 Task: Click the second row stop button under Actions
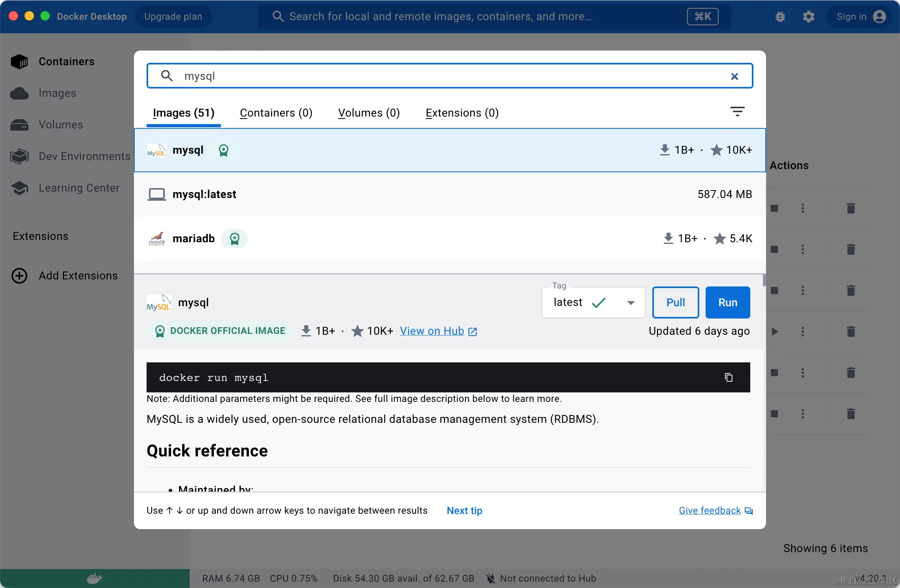(x=774, y=249)
